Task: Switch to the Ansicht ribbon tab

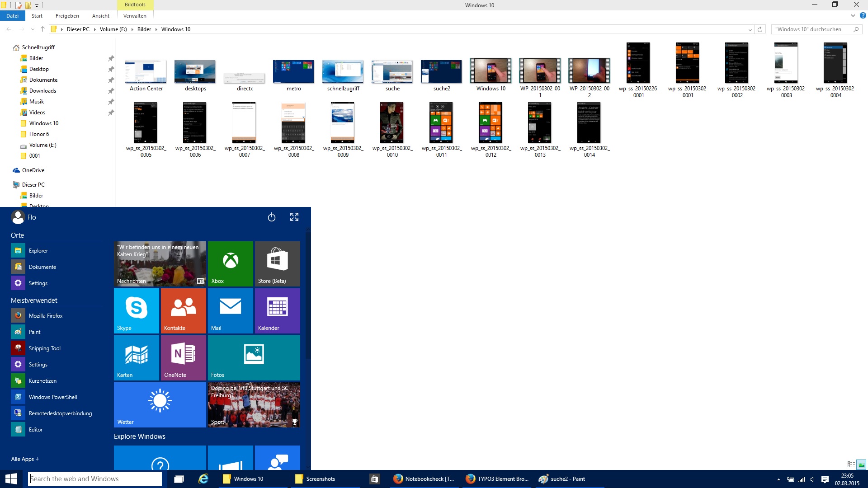Action: (101, 16)
